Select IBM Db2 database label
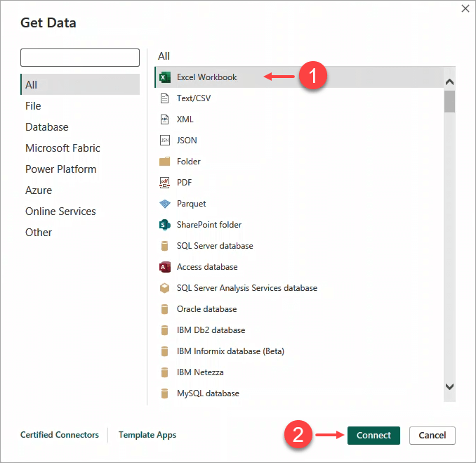476x463 pixels. coord(211,330)
